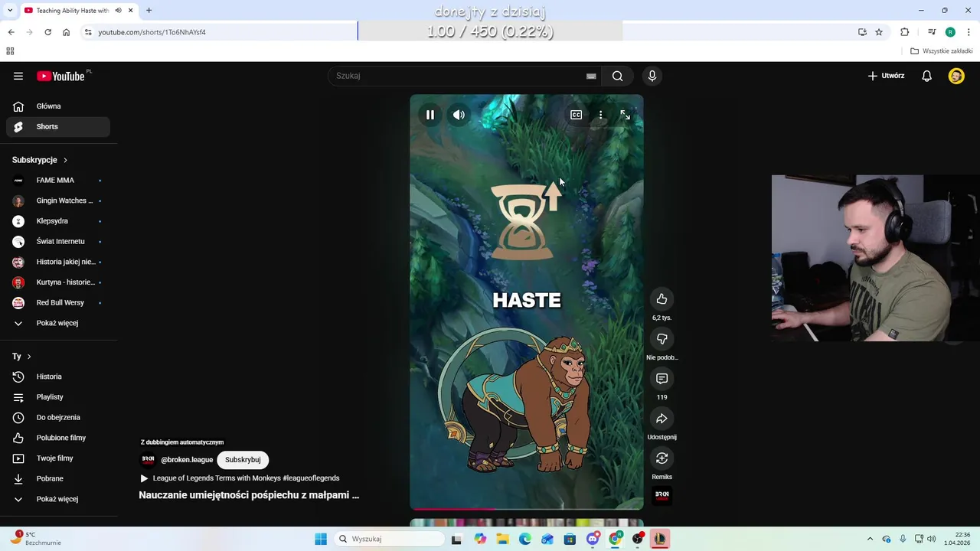Click the Teaching Ability Haste browser tab
This screenshot has height=551, width=980.
point(73,11)
